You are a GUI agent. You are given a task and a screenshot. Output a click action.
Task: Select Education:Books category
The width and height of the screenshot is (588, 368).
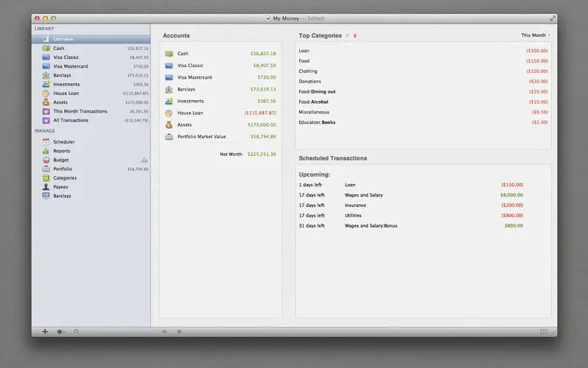click(423, 122)
